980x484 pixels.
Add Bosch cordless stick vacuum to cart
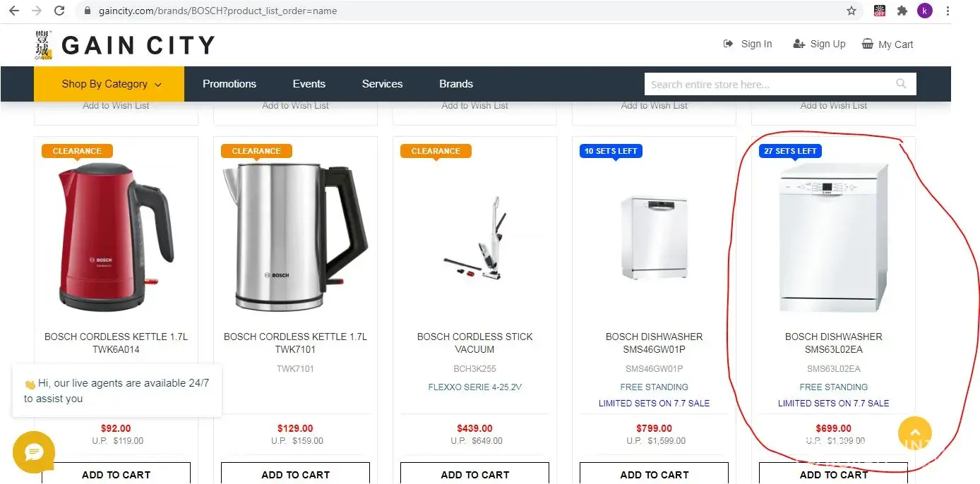(x=475, y=473)
